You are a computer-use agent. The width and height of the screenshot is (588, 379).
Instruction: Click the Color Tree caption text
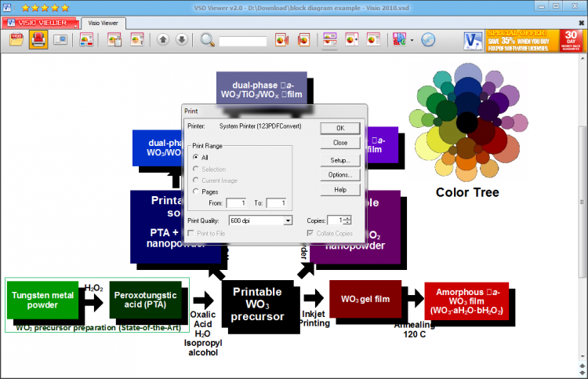467,192
